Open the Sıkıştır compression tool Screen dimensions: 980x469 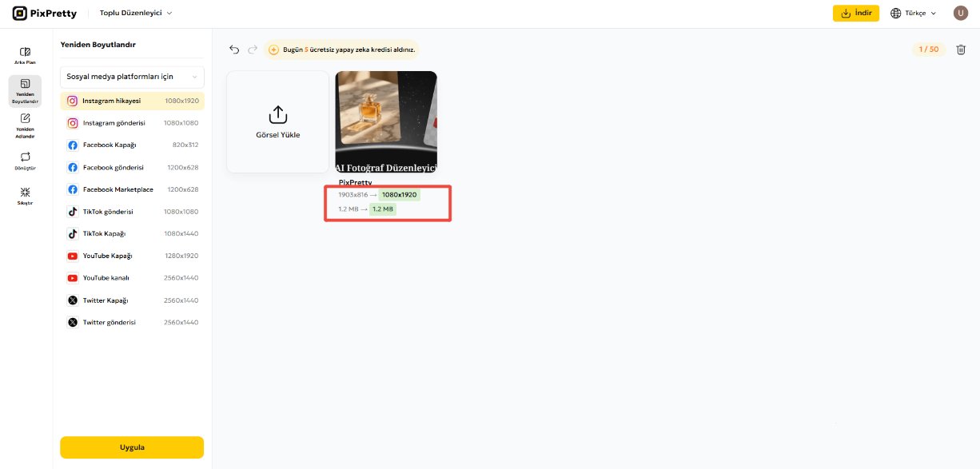tap(25, 196)
